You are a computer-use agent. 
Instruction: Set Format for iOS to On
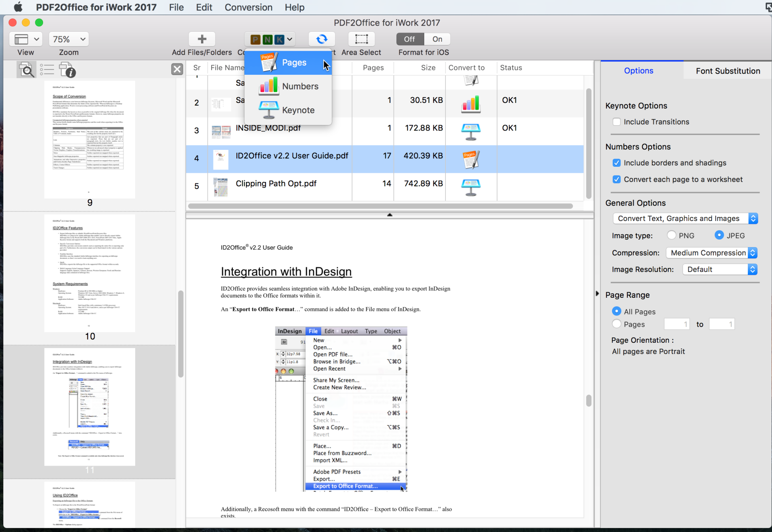tap(437, 39)
